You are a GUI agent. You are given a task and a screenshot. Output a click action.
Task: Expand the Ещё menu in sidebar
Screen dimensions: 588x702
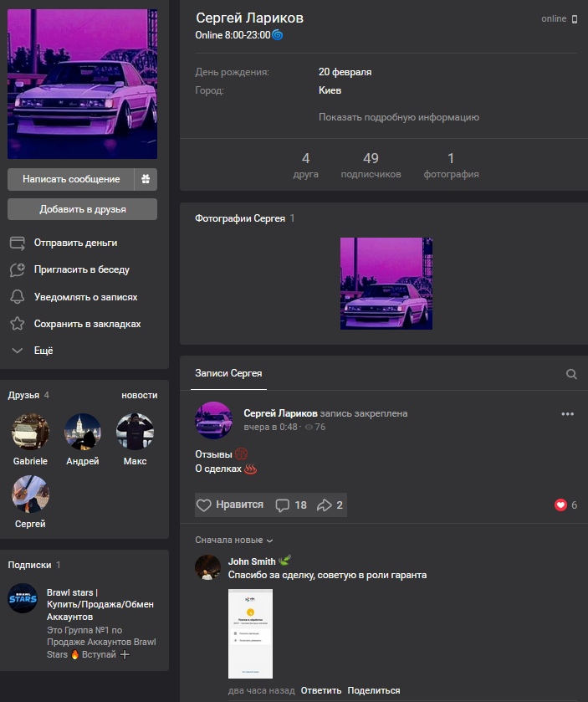(x=43, y=351)
